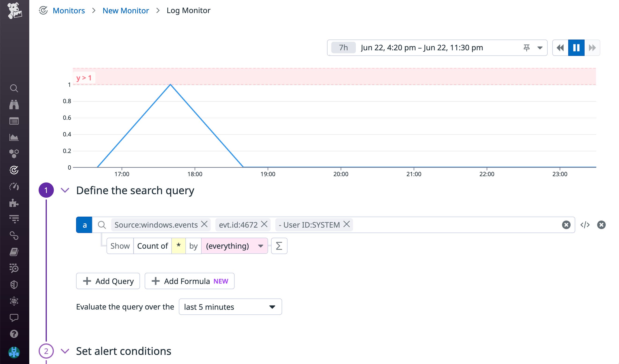Screen dimensions: 619x364
Task: Click the Add Query button
Action: pyautogui.click(x=108, y=281)
